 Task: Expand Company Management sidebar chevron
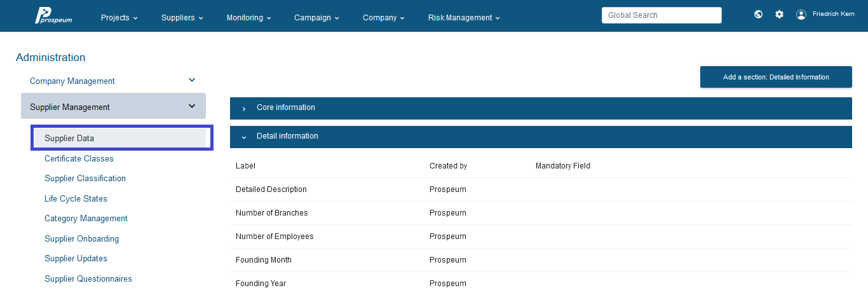point(192,80)
